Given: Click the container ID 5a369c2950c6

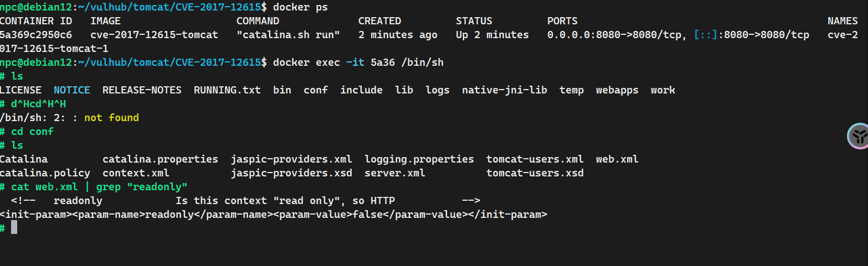Looking at the screenshot, I should click(36, 35).
